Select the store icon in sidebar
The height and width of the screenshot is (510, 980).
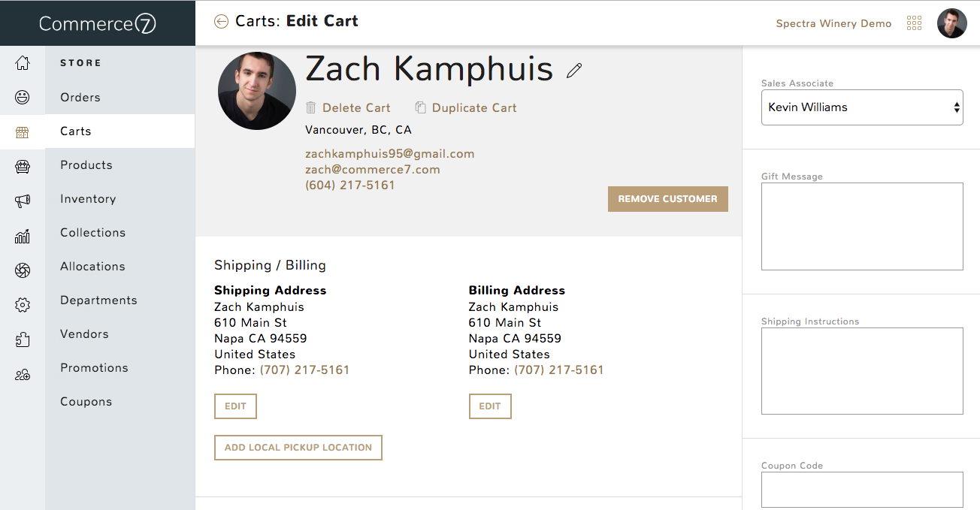23,132
